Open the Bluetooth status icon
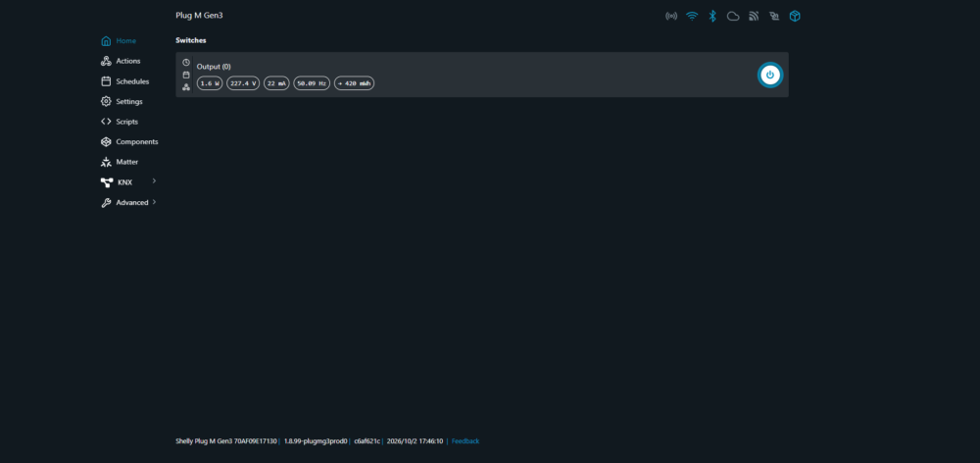 [711, 17]
